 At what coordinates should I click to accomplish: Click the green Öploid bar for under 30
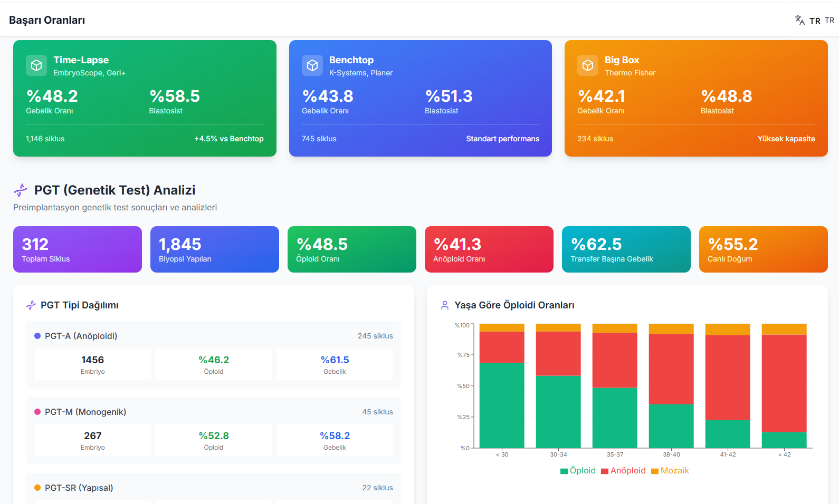coord(502,405)
